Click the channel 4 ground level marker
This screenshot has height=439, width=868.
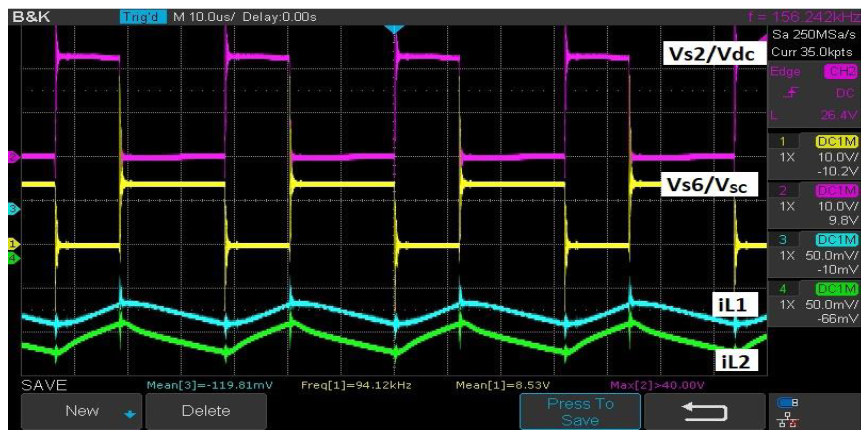coord(13,258)
